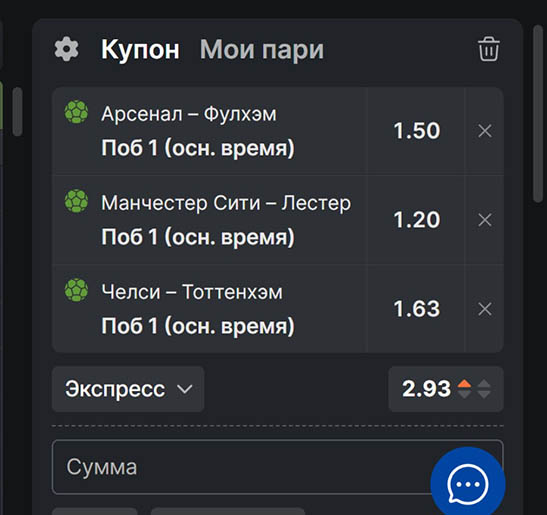Screen dimensions: 547x515
Task: Select Поб 1 (осн. время) under Манчестер Сити
Action: click(x=198, y=237)
